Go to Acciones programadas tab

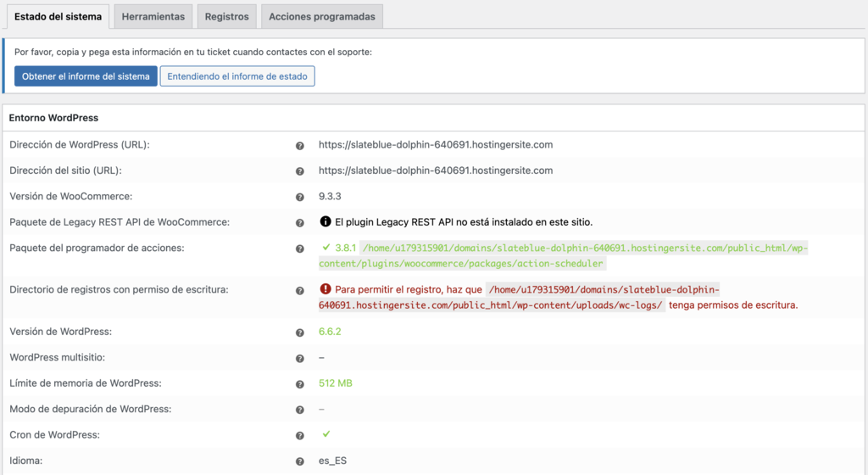point(321,16)
